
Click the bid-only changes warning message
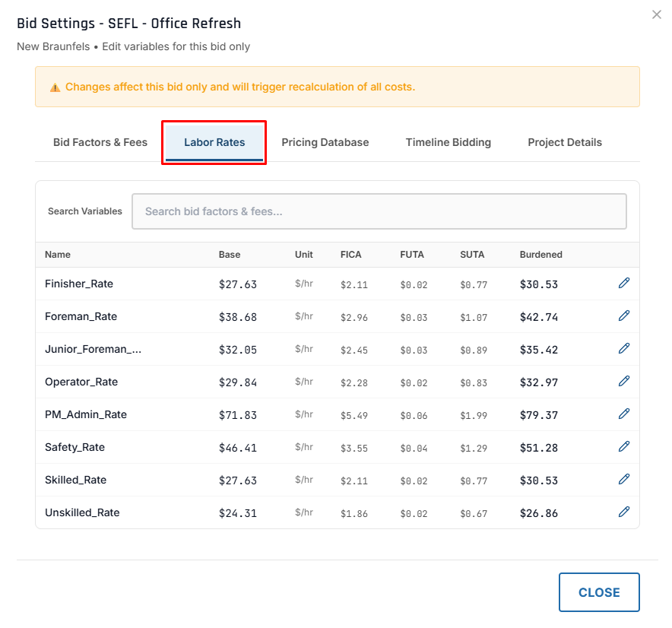point(240,87)
